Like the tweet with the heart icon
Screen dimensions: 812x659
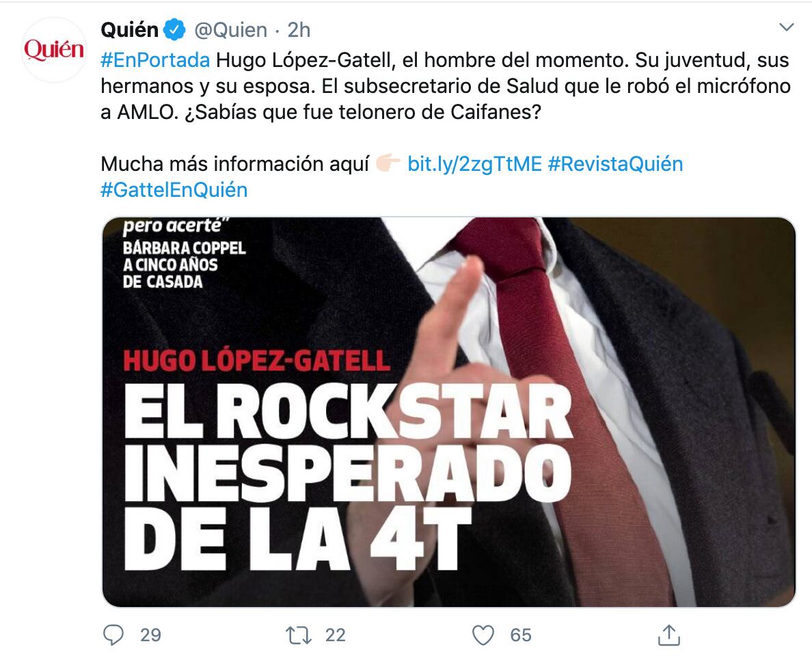(483, 635)
